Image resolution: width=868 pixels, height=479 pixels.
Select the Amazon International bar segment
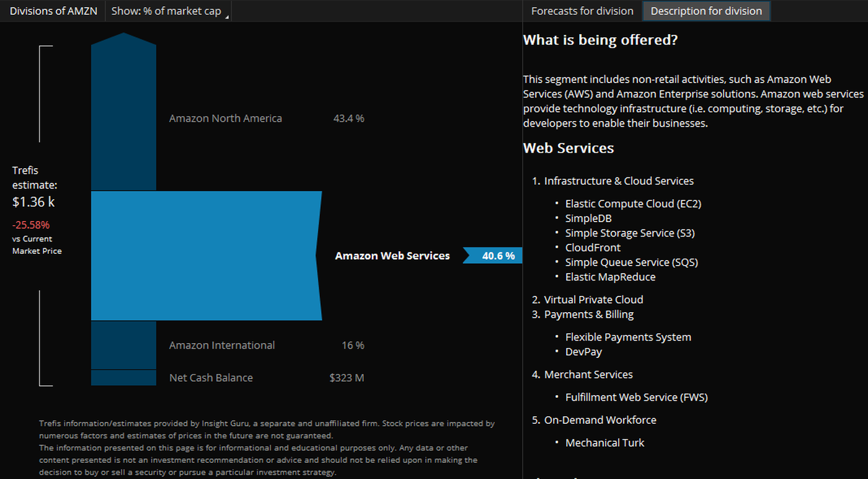click(123, 345)
